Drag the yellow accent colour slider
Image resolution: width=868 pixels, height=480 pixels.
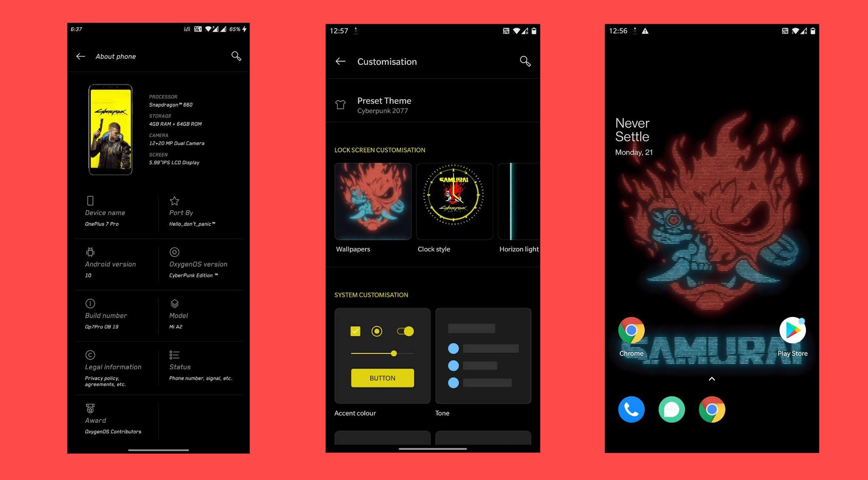pos(393,353)
